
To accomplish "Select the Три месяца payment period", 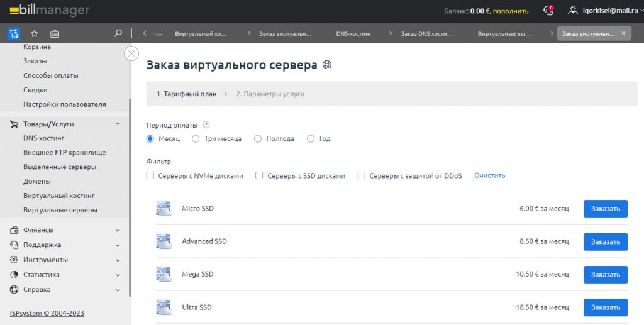I will (x=196, y=139).
